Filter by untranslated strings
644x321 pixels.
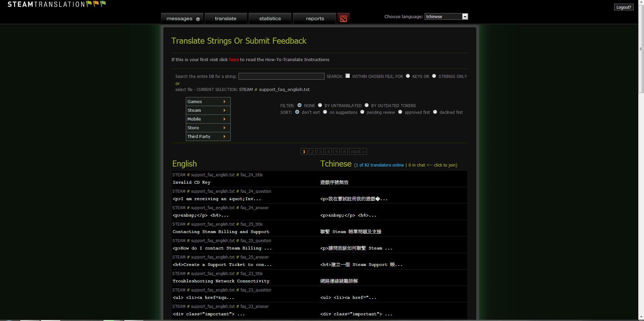320,105
